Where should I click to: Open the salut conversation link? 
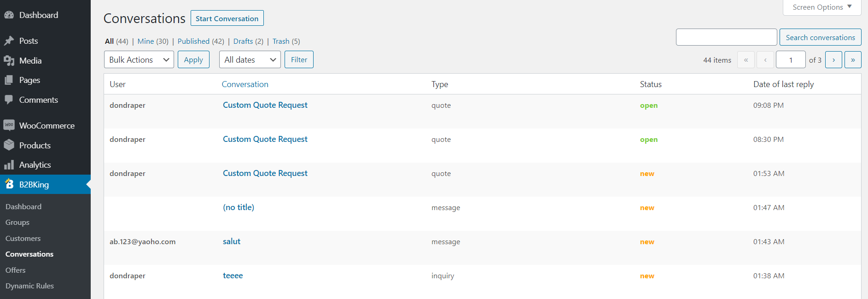[x=232, y=241]
